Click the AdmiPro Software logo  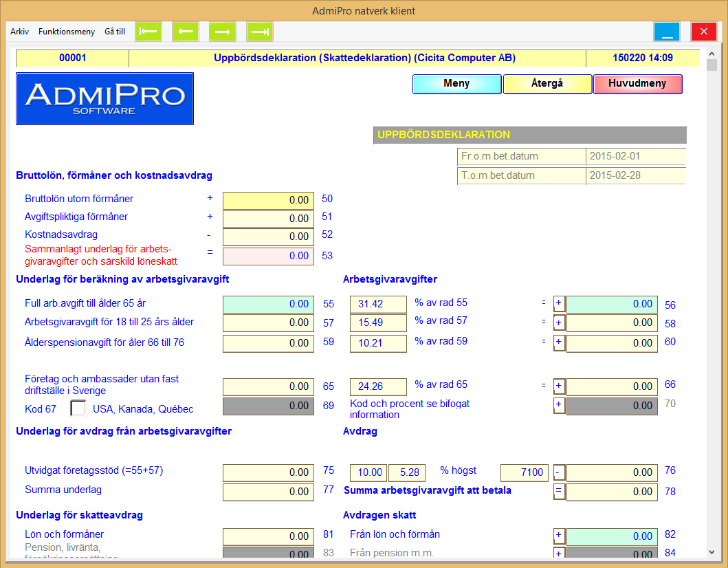point(104,98)
